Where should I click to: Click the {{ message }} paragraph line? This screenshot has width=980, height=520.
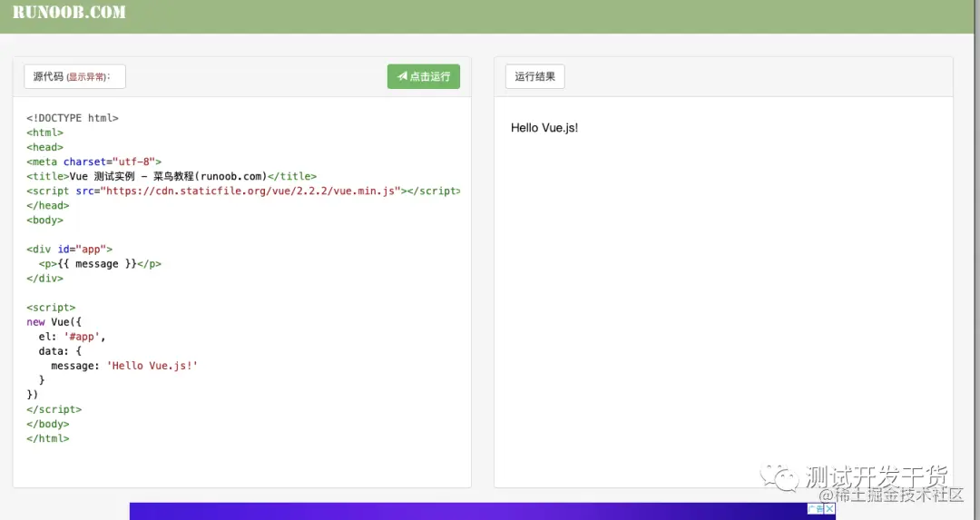100,264
